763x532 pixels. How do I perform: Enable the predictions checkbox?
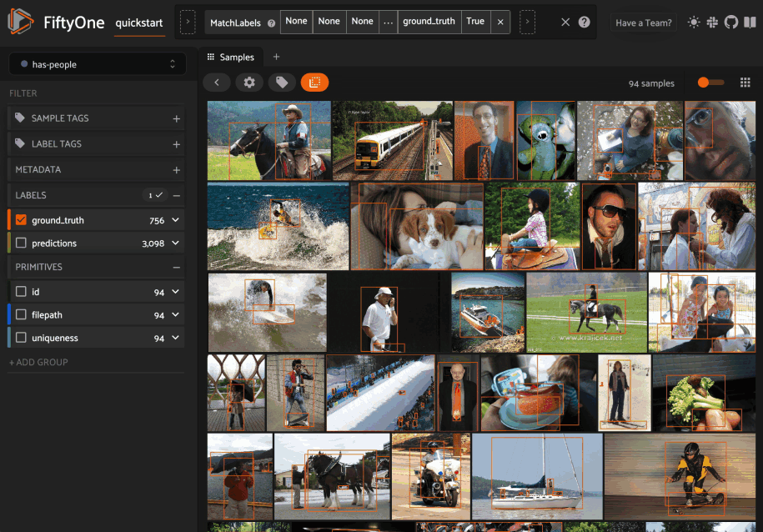click(x=21, y=243)
